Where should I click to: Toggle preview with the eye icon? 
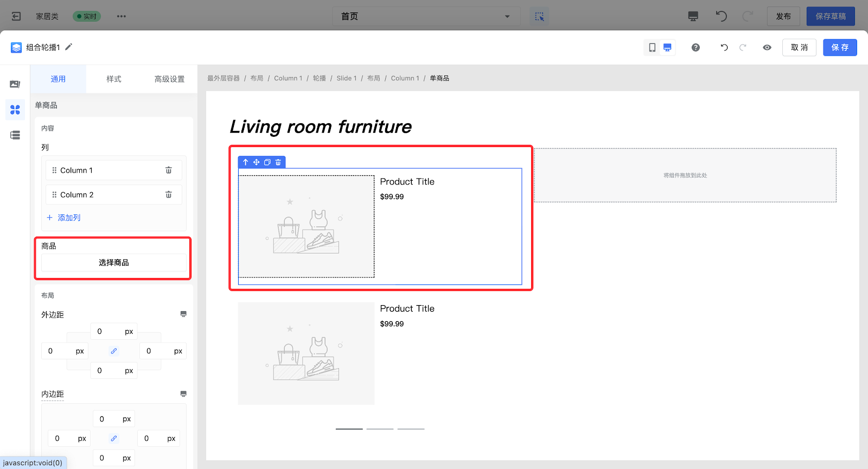click(767, 48)
